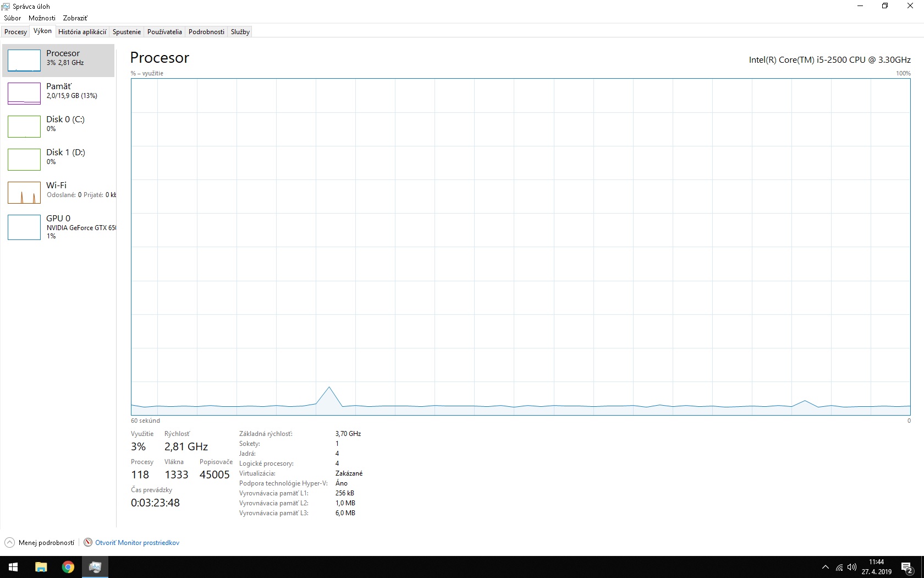Click the Virtualizácia Zakázané value
The width and height of the screenshot is (924, 578).
pyautogui.click(x=349, y=473)
